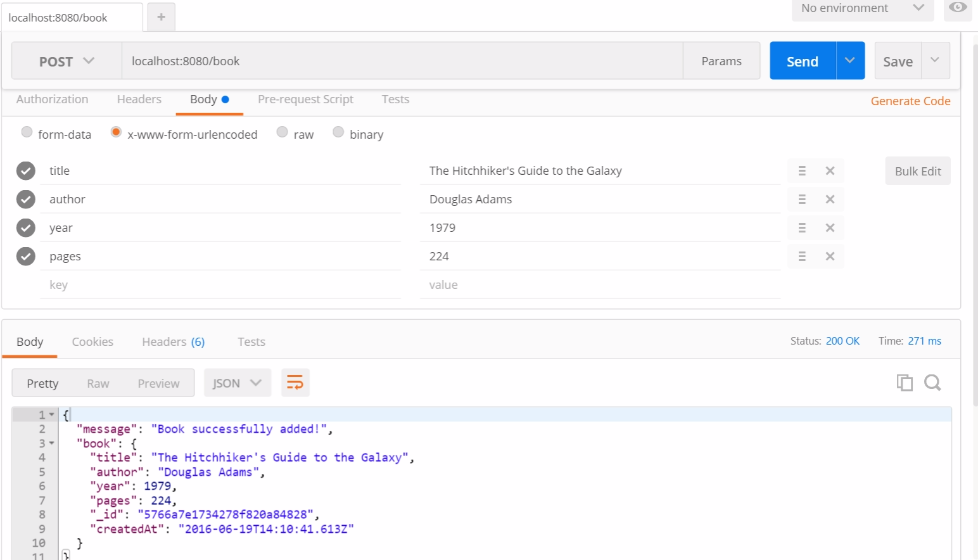978x560 pixels.
Task: Copy the response body to clipboard
Action: [x=905, y=383]
